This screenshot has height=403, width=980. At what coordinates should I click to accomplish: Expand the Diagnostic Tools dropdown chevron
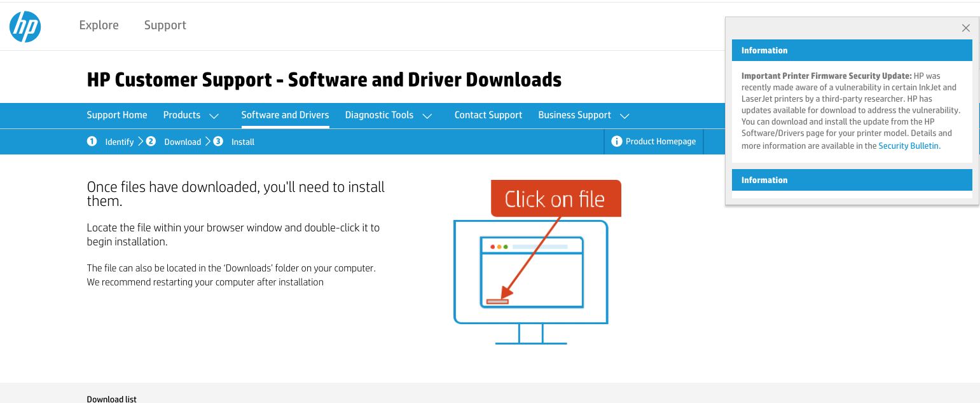[x=427, y=116]
